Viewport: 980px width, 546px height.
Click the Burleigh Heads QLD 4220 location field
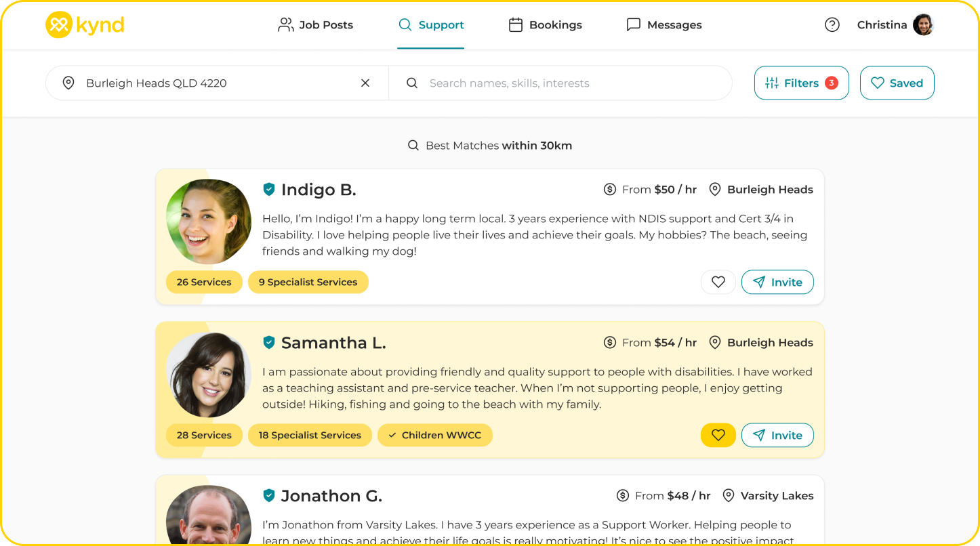pyautogui.click(x=217, y=83)
